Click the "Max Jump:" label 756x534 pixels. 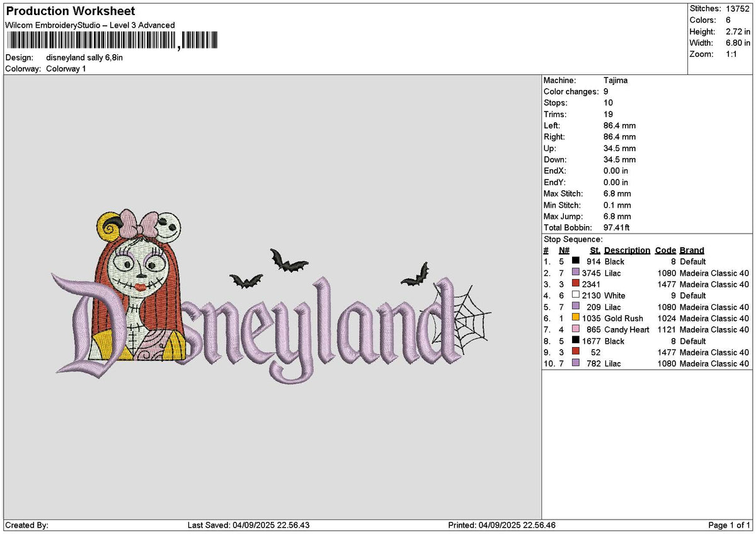pyautogui.click(x=563, y=216)
